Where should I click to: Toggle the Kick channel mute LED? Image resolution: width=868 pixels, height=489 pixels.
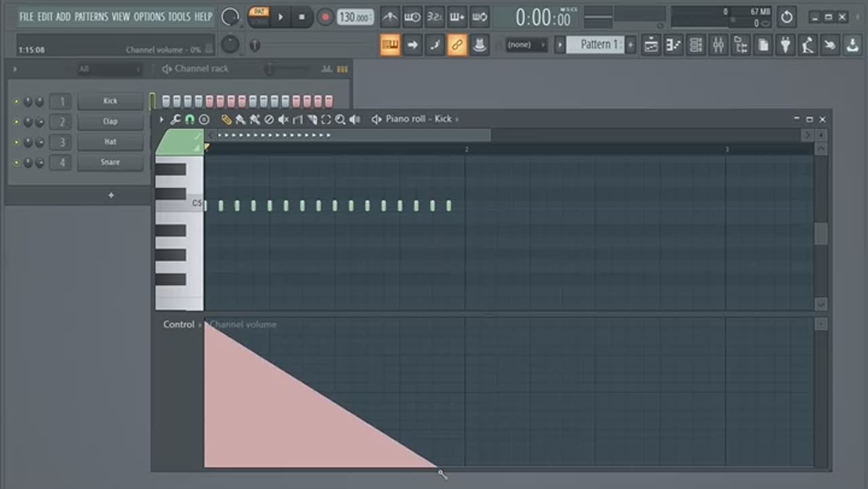[x=16, y=102]
